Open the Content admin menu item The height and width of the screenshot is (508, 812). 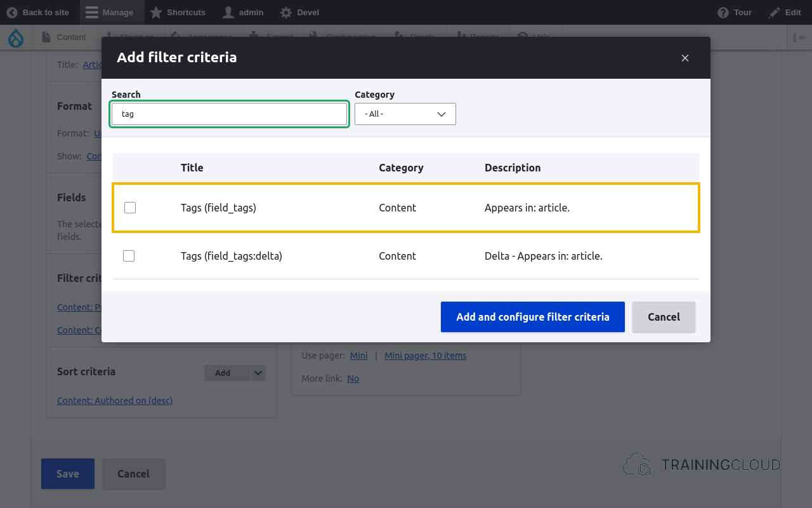point(64,37)
